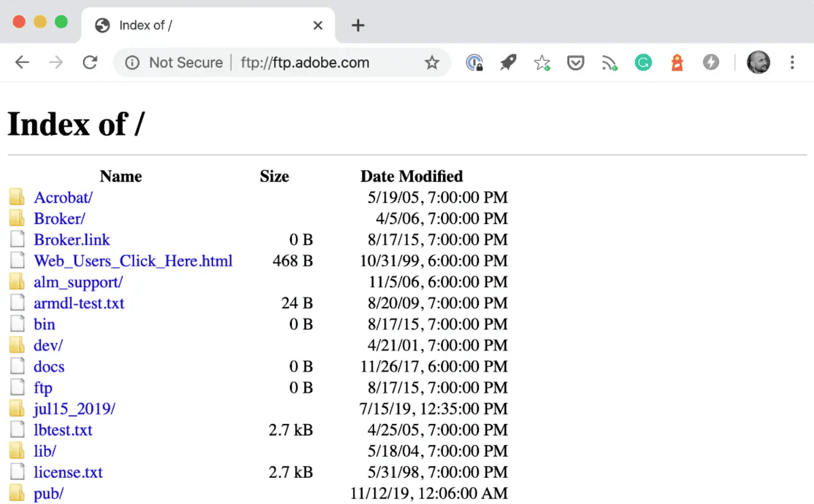Screen dimensions: 814x504
Task: Click the Chrome profile avatar
Action: (x=758, y=62)
